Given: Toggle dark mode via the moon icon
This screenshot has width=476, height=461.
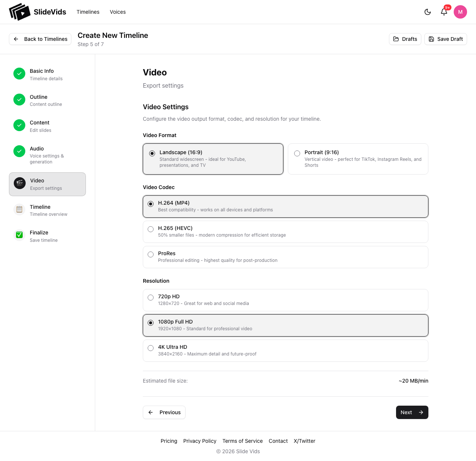Looking at the screenshot, I should click(427, 12).
